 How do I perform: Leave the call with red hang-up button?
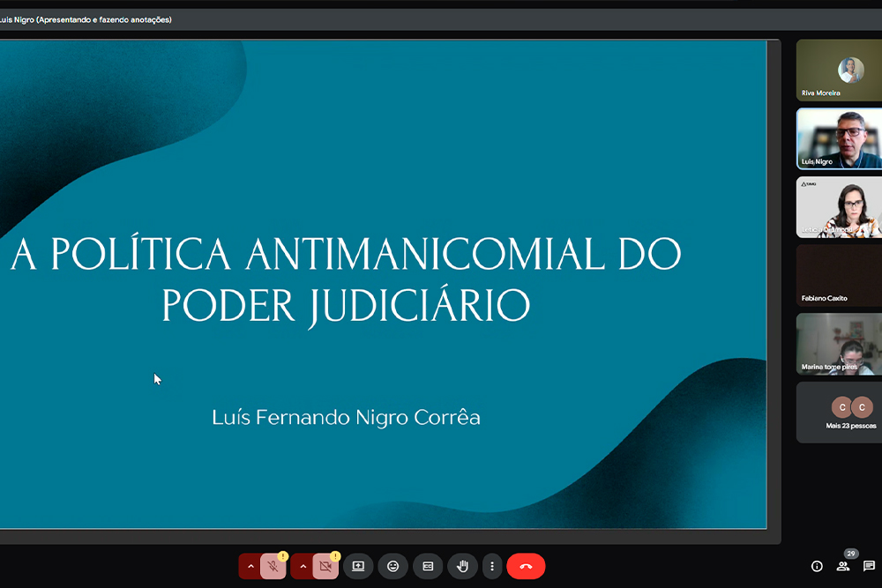pos(526,566)
